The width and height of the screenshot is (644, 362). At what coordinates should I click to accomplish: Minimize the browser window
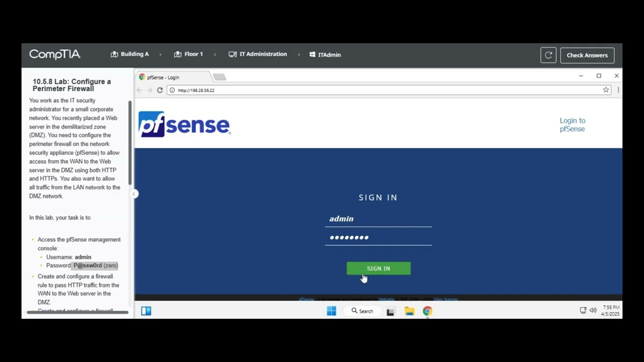tap(581, 76)
